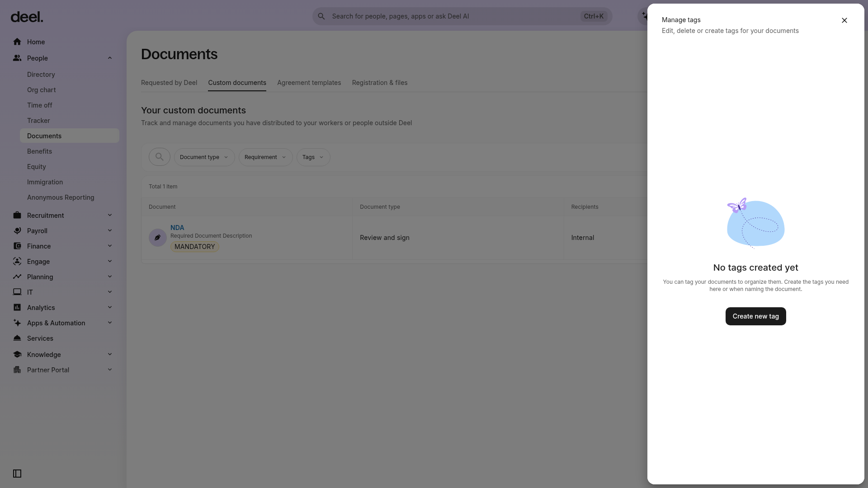The width and height of the screenshot is (868, 488).
Task: Click the magnifier icon in search bar
Action: [x=321, y=16]
